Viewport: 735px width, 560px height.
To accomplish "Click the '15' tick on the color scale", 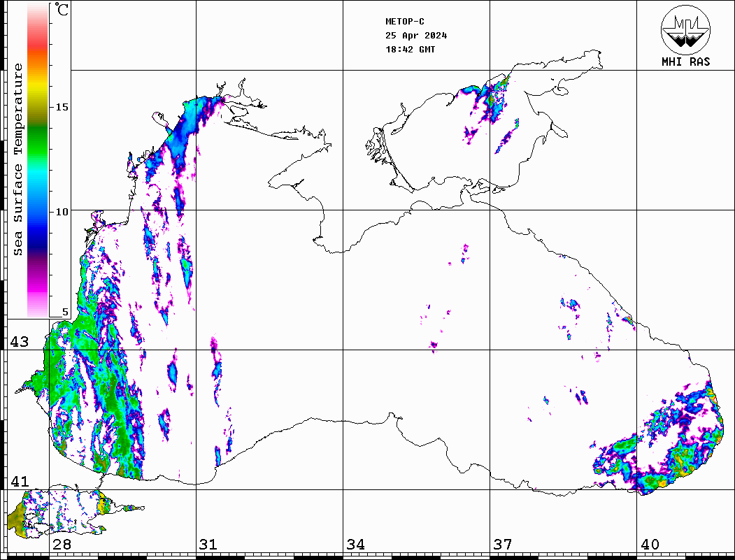I will pos(62,107).
